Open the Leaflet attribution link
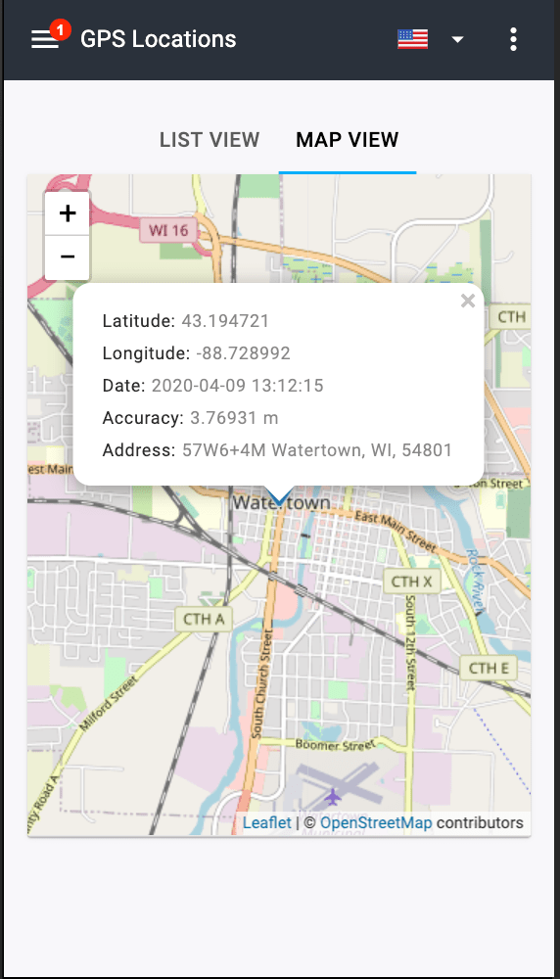The height and width of the screenshot is (979, 560). [266, 823]
